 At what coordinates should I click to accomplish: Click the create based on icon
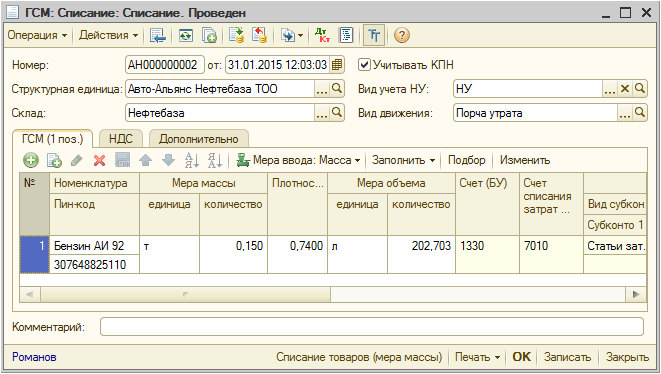(288, 35)
